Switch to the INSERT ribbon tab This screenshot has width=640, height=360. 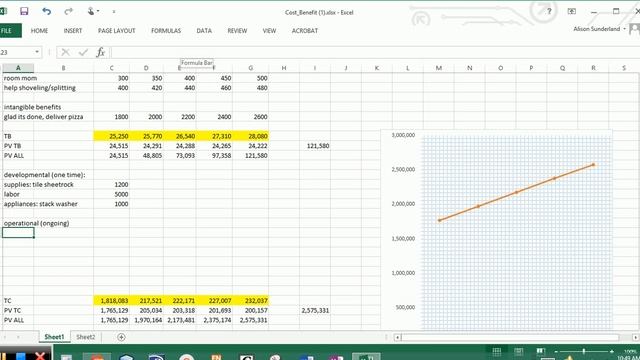(x=73, y=31)
